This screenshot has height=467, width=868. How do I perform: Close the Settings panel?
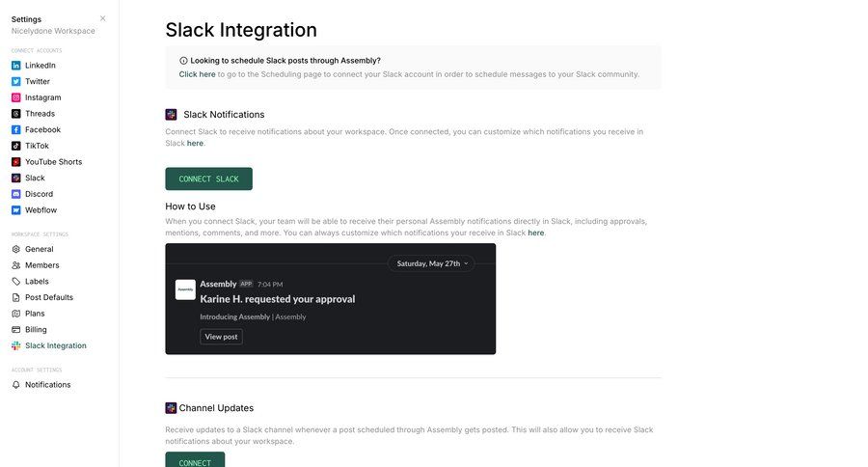coord(103,18)
